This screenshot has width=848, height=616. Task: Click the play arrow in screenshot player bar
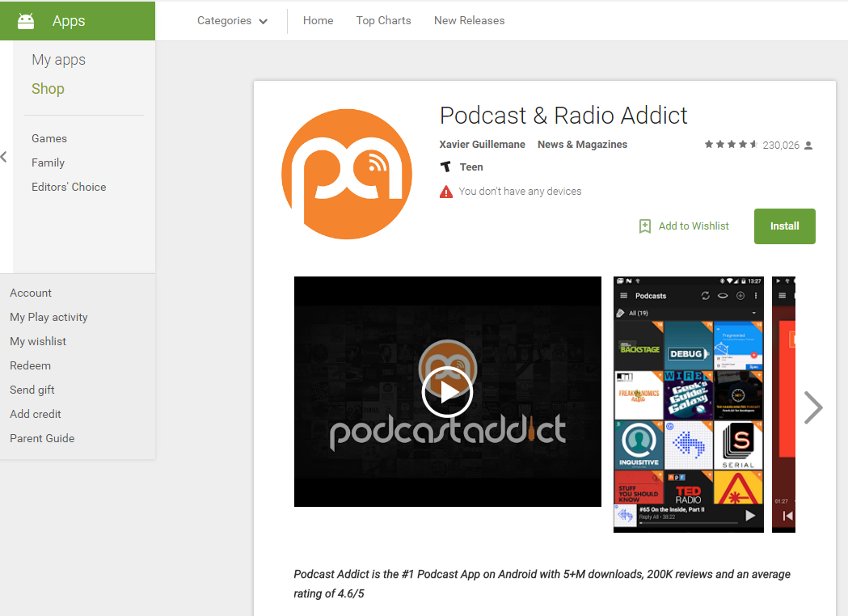click(x=749, y=516)
